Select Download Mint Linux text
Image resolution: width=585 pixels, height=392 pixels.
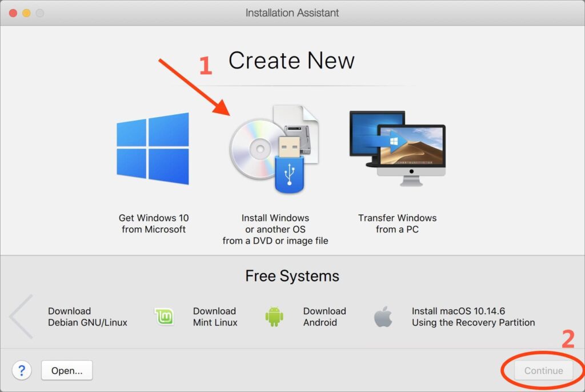(215, 317)
